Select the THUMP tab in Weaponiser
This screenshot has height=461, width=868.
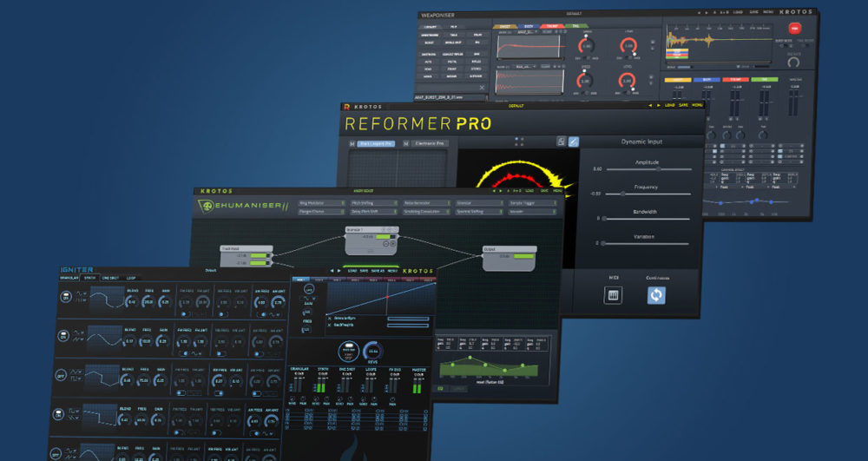coord(552,26)
